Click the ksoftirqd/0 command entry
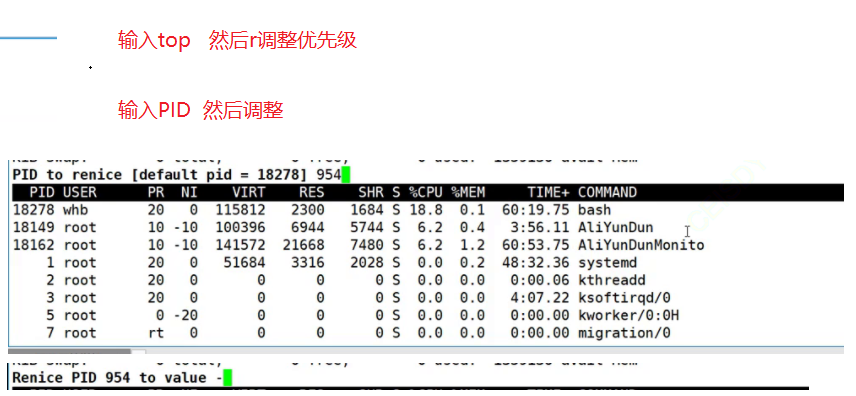The height and width of the screenshot is (396, 856). [624, 298]
